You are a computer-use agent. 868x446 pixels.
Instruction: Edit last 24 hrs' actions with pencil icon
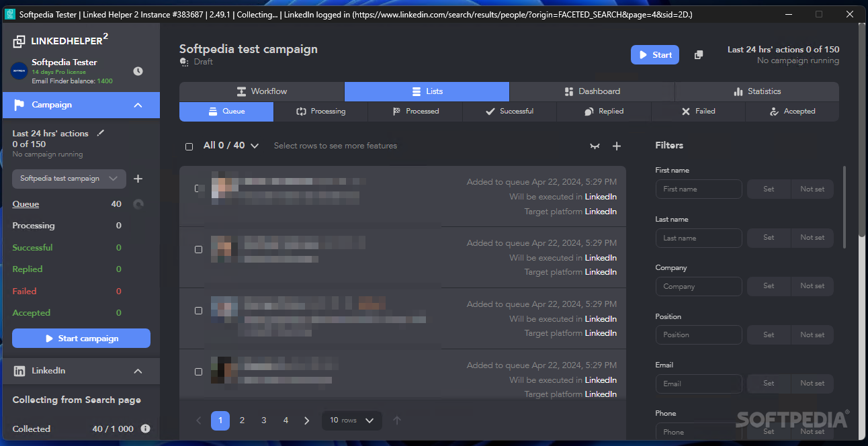click(x=100, y=133)
